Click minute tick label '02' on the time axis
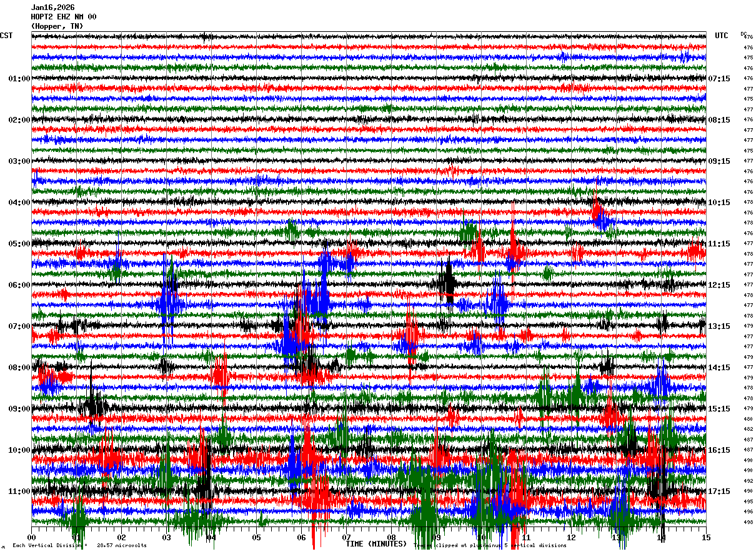The width and height of the screenshot is (756, 554). pyautogui.click(x=121, y=538)
